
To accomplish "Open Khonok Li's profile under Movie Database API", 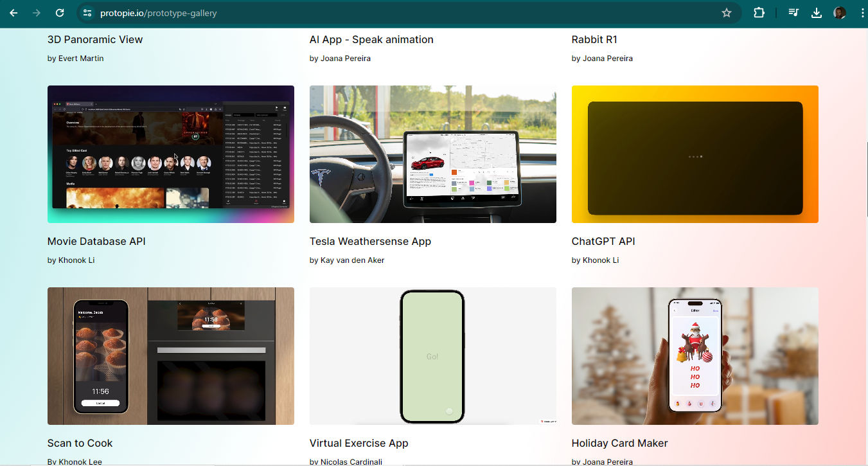I will point(76,260).
